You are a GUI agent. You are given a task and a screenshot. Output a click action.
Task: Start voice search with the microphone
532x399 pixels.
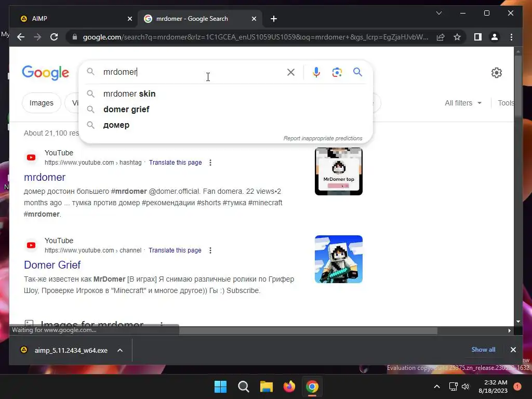pyautogui.click(x=316, y=72)
